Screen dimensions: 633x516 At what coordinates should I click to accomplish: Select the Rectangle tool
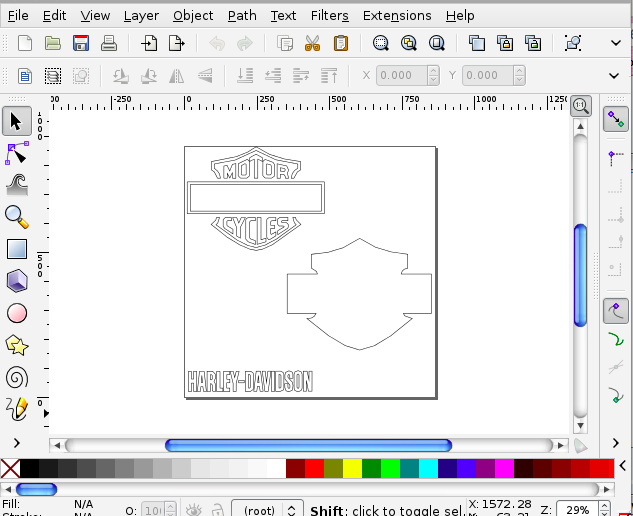coord(17,249)
